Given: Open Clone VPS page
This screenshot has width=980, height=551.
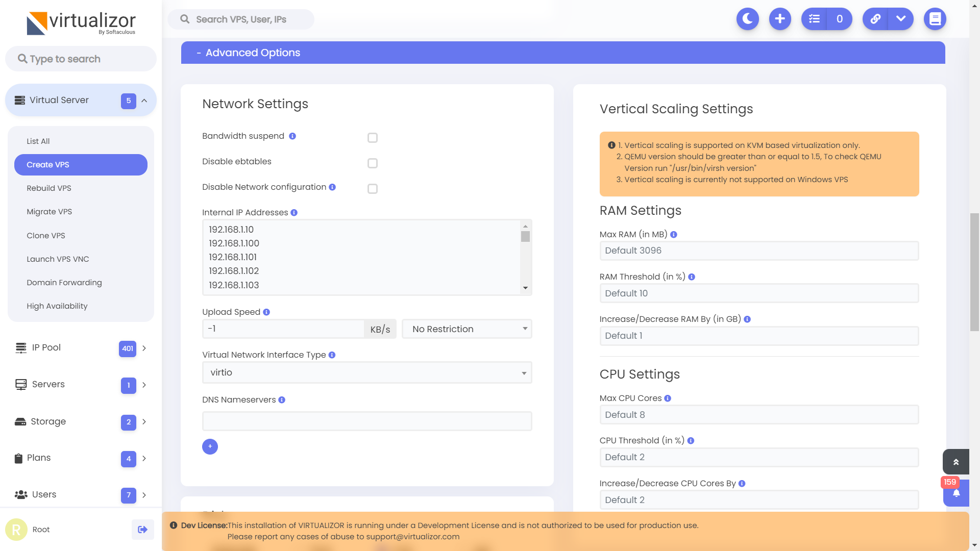Looking at the screenshot, I should pyautogui.click(x=46, y=236).
